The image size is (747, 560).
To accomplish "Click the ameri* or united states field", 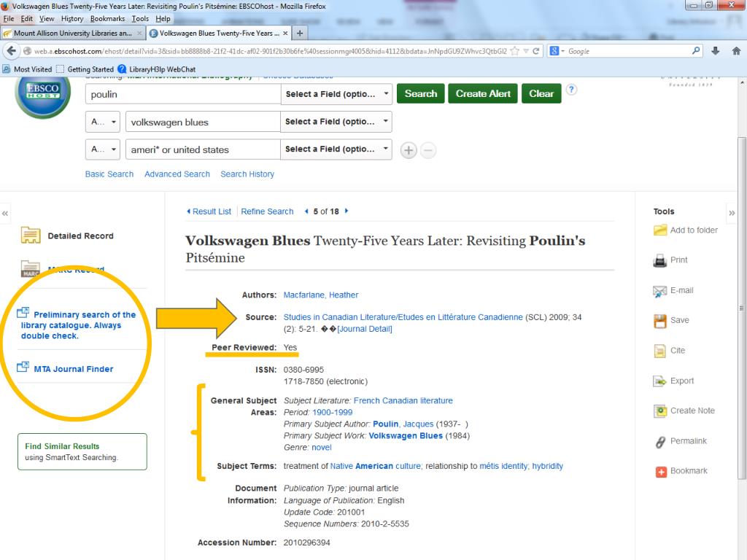I will pos(203,149).
